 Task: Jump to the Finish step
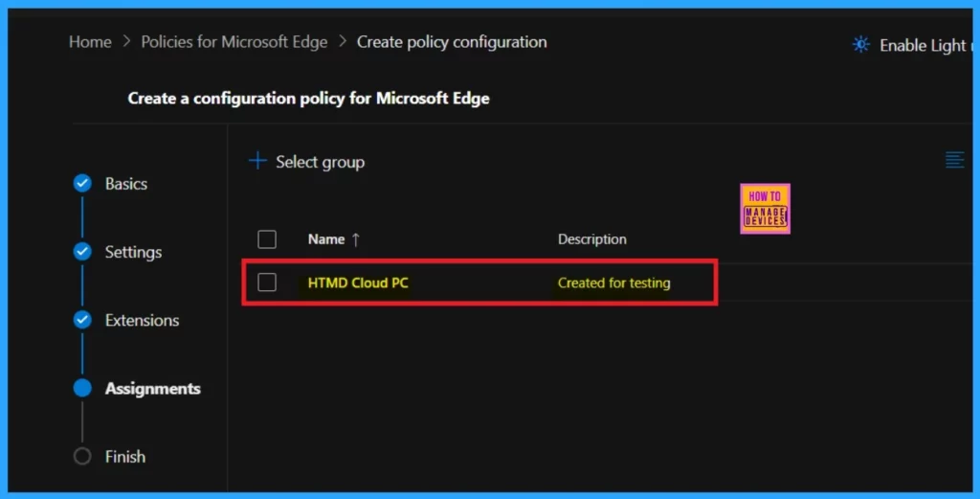click(125, 457)
